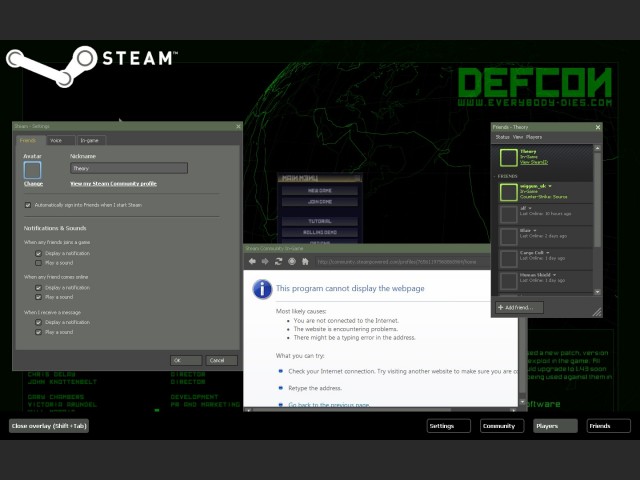Open Settings from the overlay bottom bar
The image size is (640, 480).
(x=449, y=426)
